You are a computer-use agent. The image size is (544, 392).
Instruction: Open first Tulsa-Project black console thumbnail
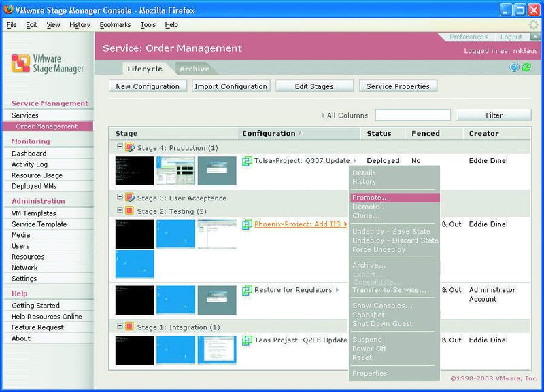point(135,171)
